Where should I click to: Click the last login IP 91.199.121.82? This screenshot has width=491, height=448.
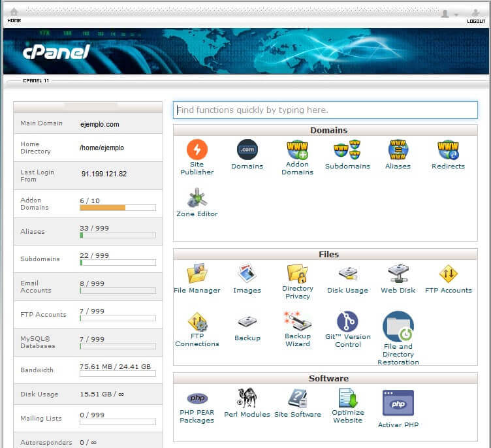click(104, 174)
